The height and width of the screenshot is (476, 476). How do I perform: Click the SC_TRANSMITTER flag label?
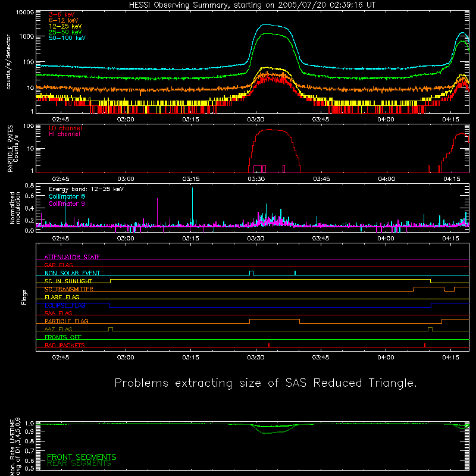[69, 289]
